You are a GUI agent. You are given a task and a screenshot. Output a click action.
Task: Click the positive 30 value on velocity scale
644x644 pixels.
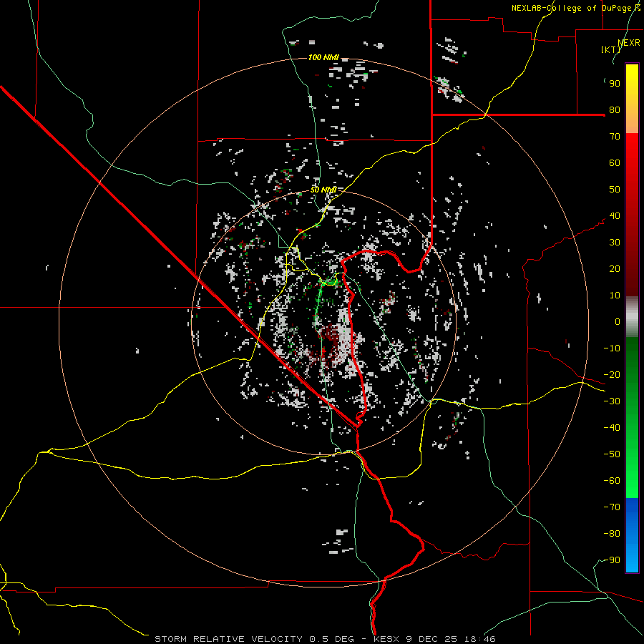615,243
